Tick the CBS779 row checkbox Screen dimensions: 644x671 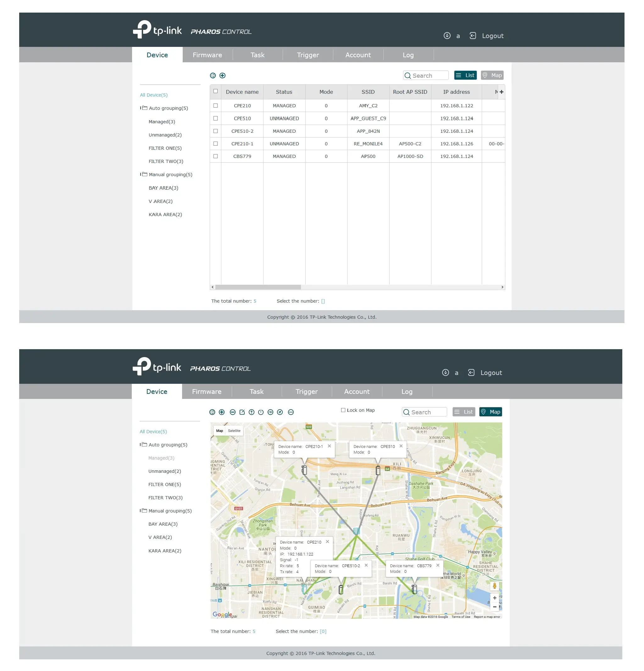[x=216, y=156]
